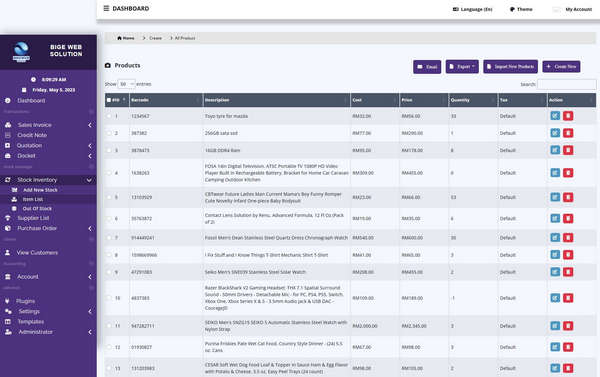Click the Dashboard icon in the sidebar
Image resolution: width=600 pixels, height=377 pixels.
[x=8, y=100]
